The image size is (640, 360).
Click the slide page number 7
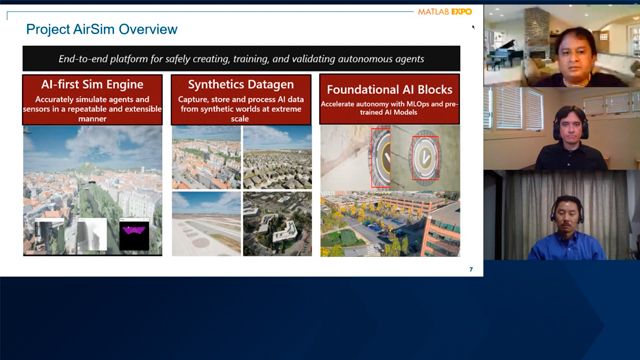coord(471,269)
